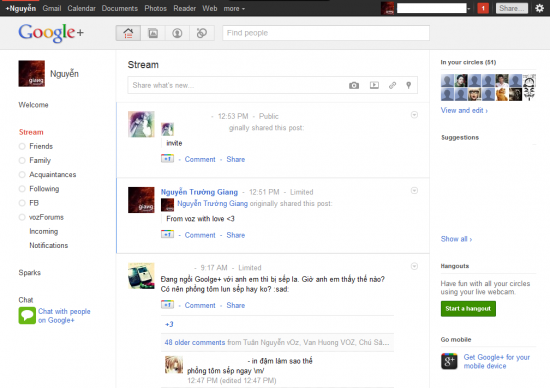Open Web from the top bar
Screen dimensions: 550x388
(209, 8)
